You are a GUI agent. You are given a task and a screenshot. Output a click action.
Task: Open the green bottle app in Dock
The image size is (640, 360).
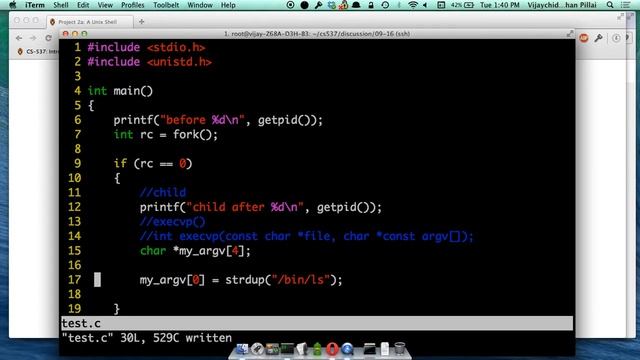[x=317, y=349]
